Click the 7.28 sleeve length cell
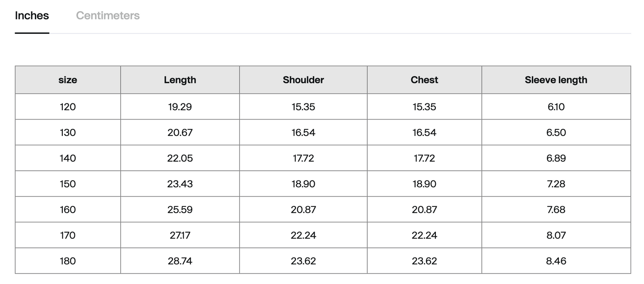This screenshot has height=284, width=644. 556,184
